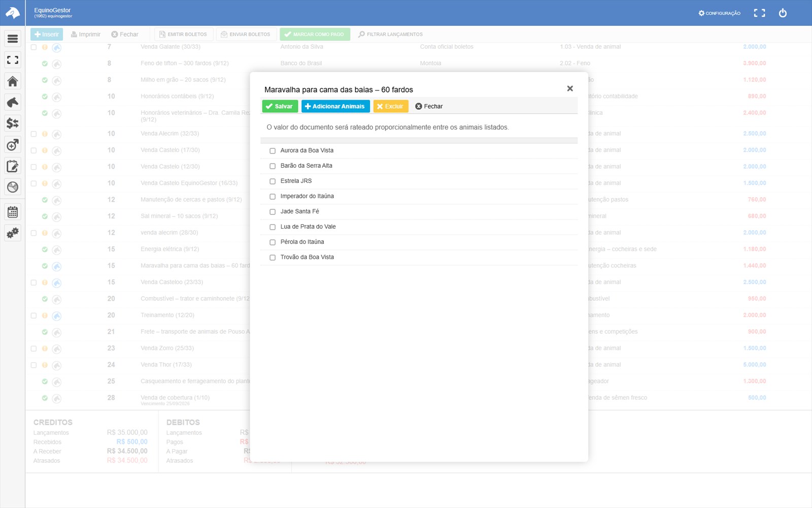The height and width of the screenshot is (508, 812).
Task: Click the orange Excluir button
Action: [391, 106]
